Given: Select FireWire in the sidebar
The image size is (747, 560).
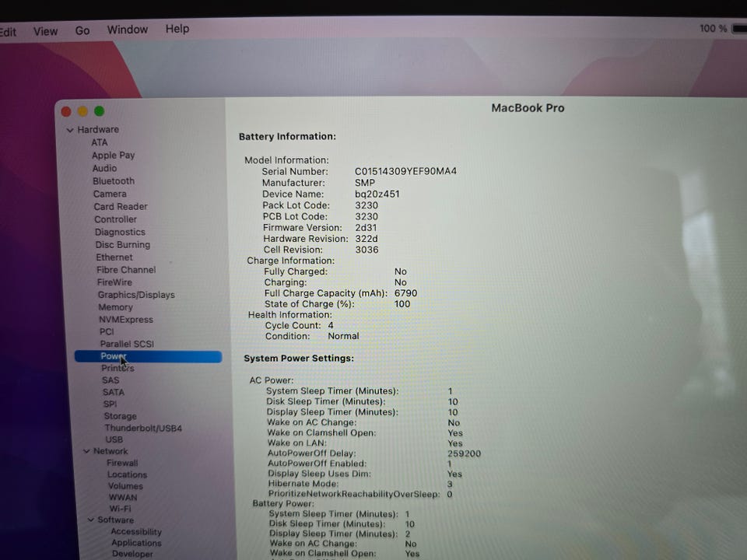Looking at the screenshot, I should pos(115,282).
